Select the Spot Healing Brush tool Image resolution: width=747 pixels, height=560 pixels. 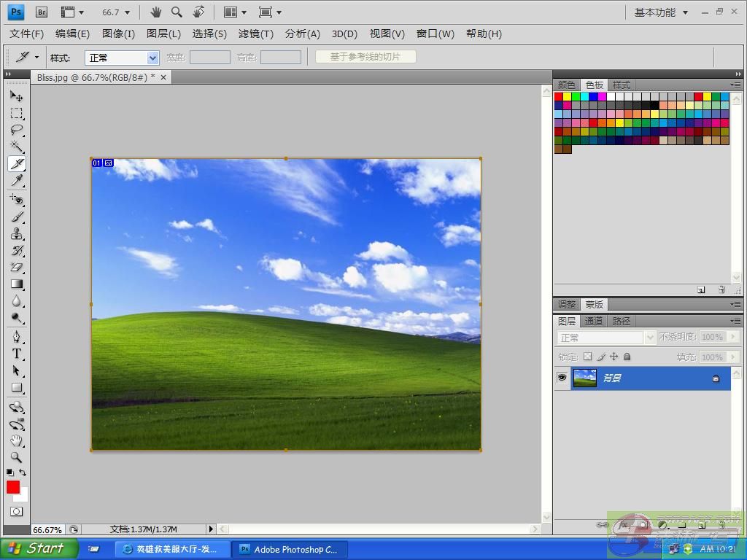click(x=17, y=200)
